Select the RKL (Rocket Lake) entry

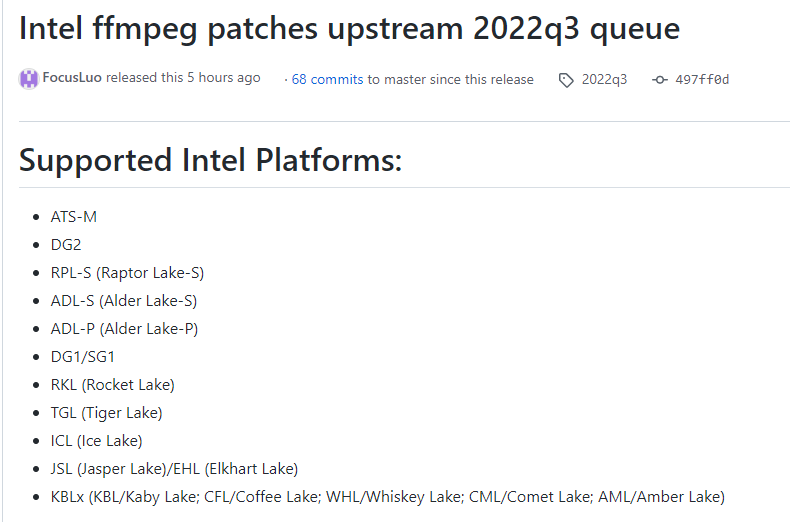[x=113, y=385]
